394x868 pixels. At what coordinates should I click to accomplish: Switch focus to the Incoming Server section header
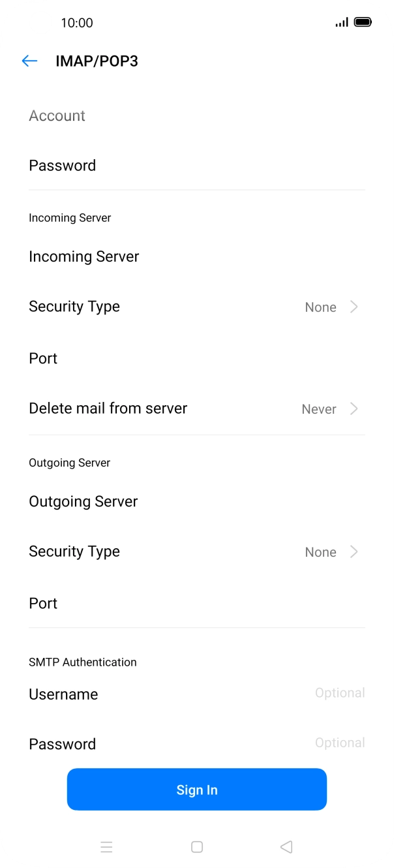(70, 217)
